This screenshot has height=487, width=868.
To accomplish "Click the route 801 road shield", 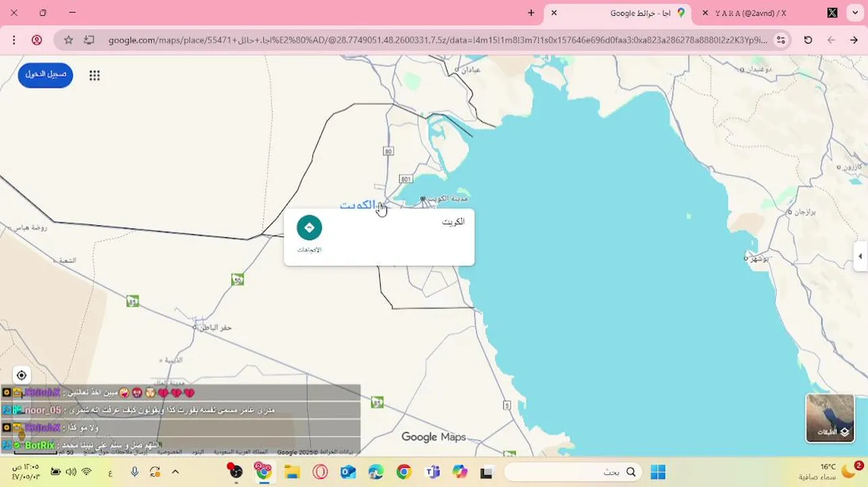I will [x=406, y=179].
